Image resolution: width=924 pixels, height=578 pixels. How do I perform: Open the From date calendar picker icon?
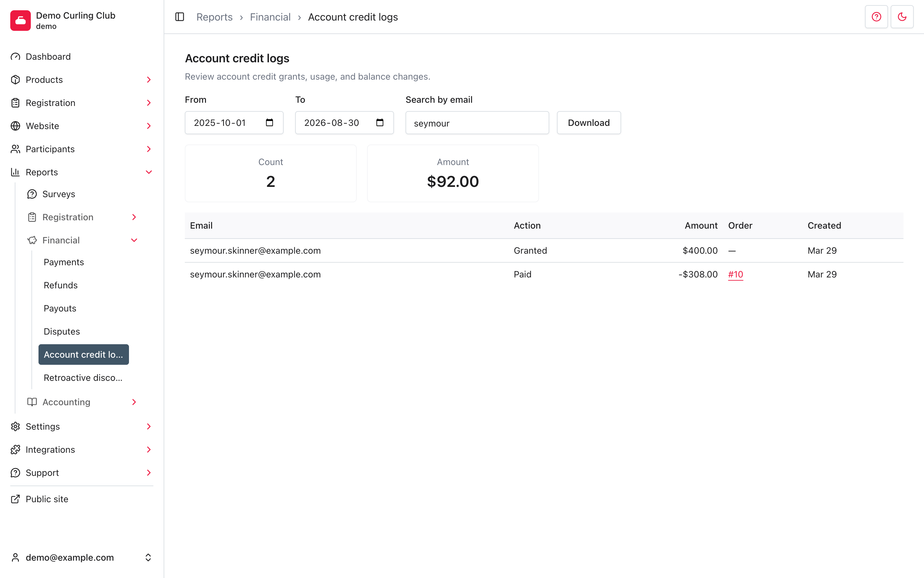[x=269, y=123]
